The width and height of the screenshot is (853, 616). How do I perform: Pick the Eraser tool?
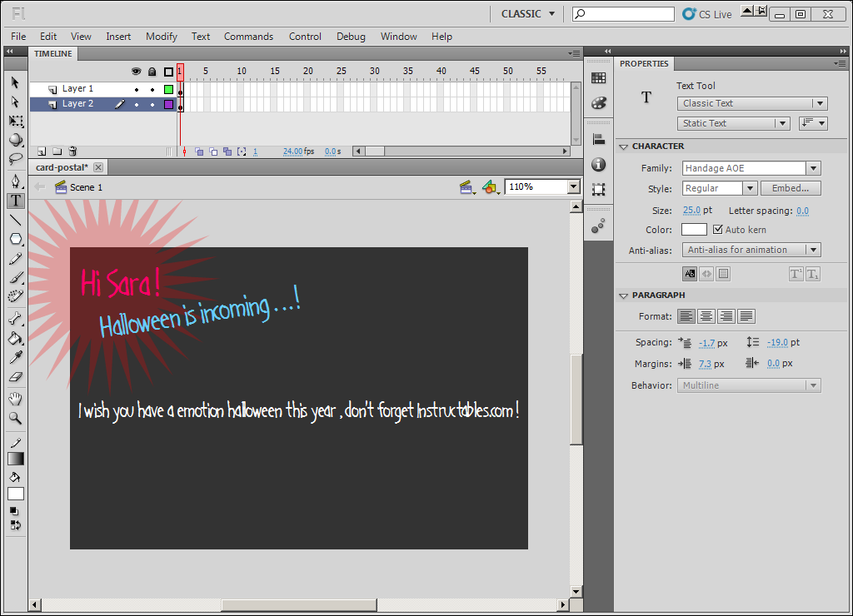pyautogui.click(x=15, y=377)
